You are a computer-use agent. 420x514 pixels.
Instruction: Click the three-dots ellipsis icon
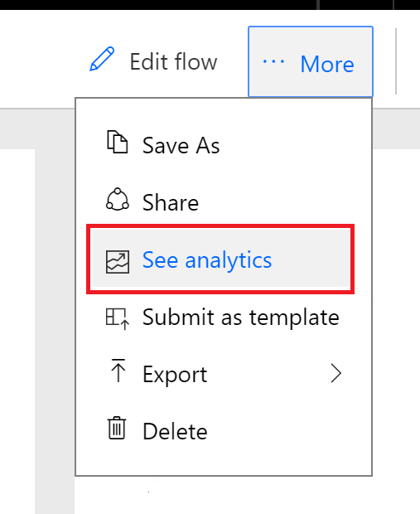coord(273,61)
